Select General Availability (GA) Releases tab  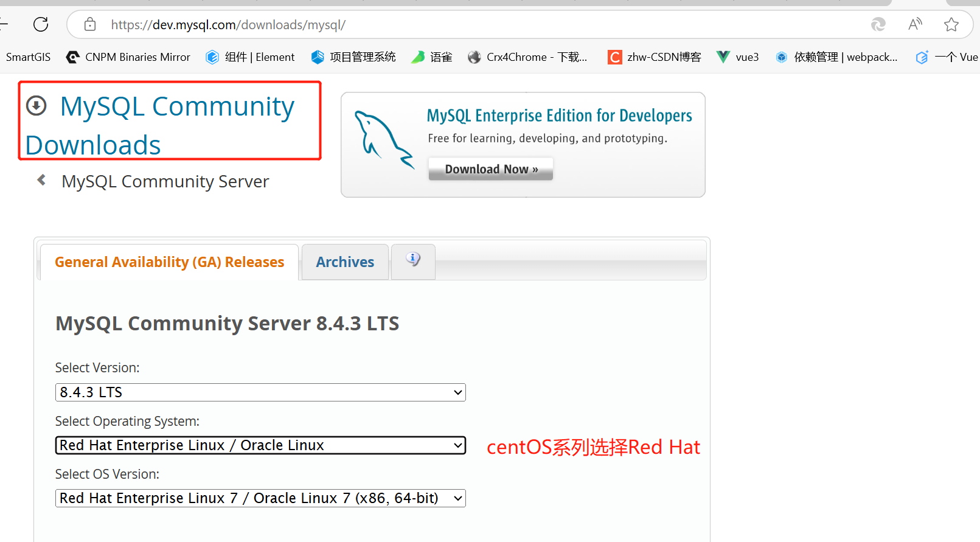tap(169, 262)
